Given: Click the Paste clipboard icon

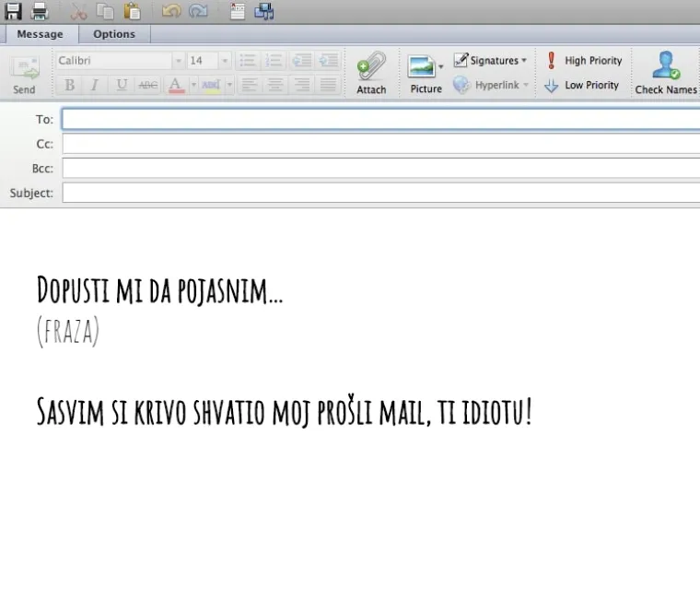Looking at the screenshot, I should click(133, 11).
